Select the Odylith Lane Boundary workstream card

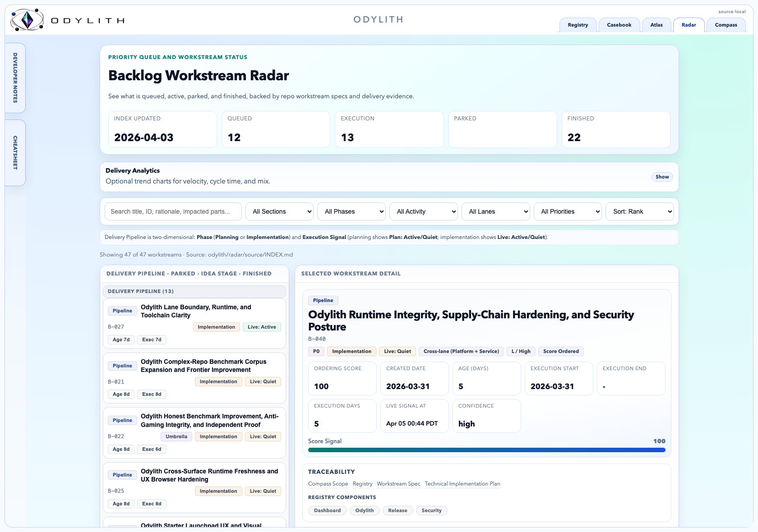click(x=194, y=323)
